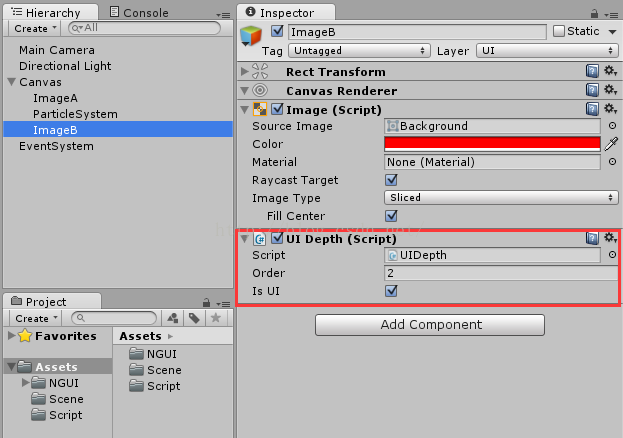
Task: Collapse the Canvas Renderer component
Action: 245,91
